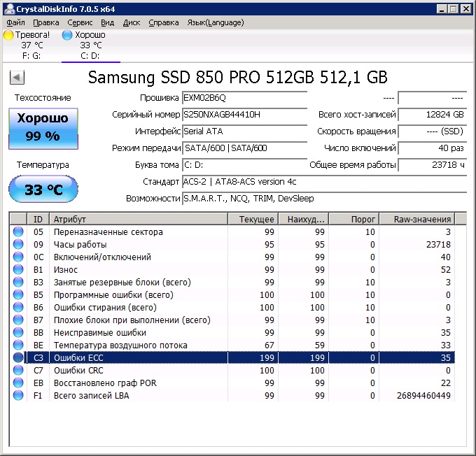Click status circle of Ошибки CRC row

[18, 370]
